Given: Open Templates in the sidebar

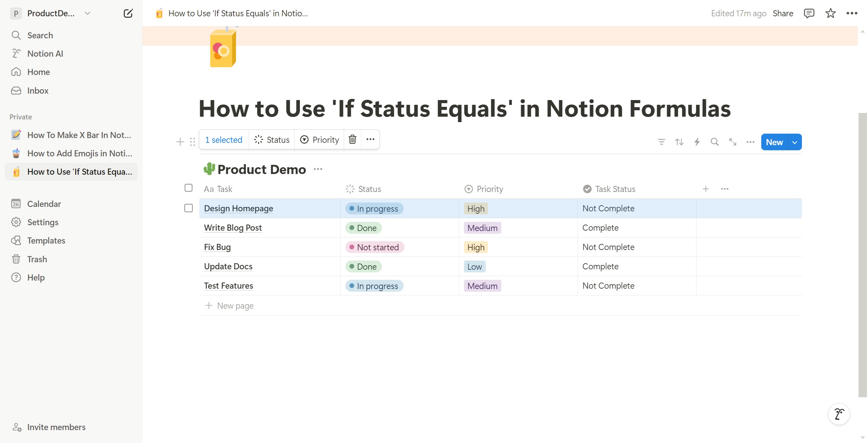Looking at the screenshot, I should click(46, 240).
